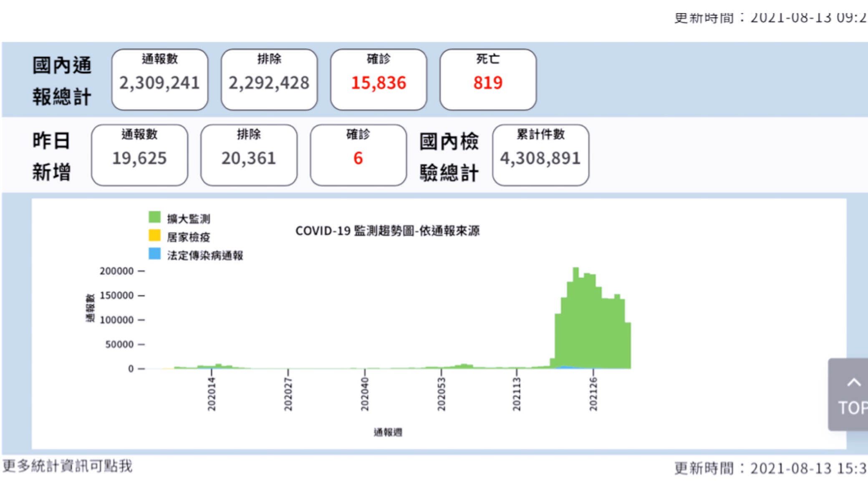
Task: Click the 202014 x-axis week label
Action: 212,394
